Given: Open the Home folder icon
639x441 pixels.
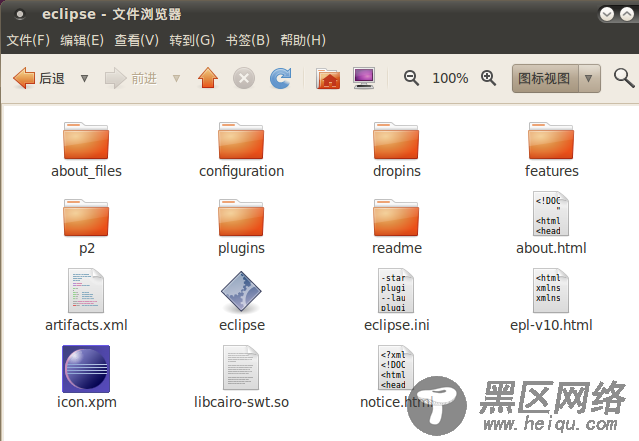Looking at the screenshot, I should (328, 78).
